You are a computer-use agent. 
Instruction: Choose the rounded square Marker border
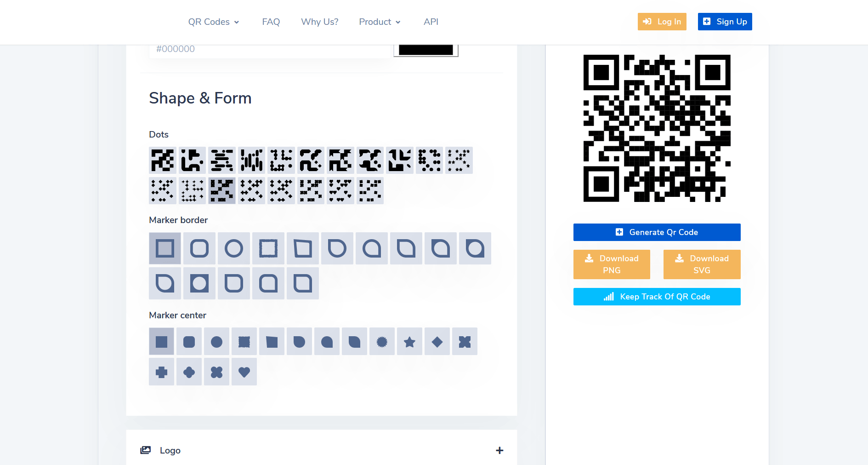click(x=199, y=248)
